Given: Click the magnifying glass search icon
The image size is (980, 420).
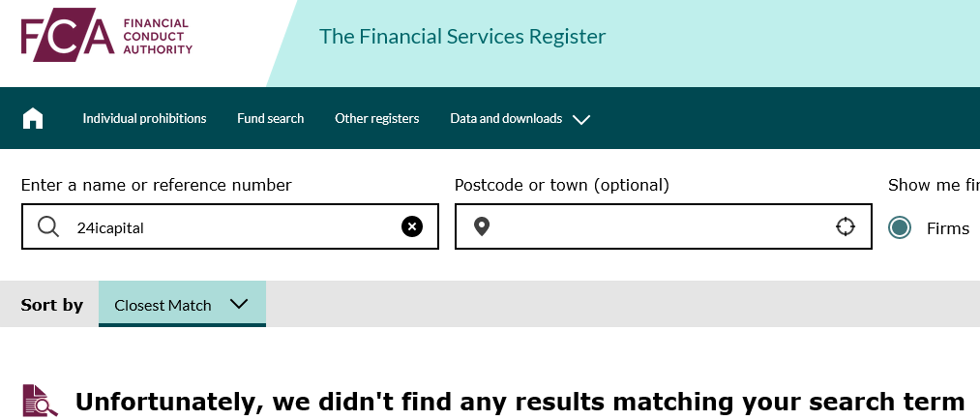Looking at the screenshot, I should (x=48, y=226).
